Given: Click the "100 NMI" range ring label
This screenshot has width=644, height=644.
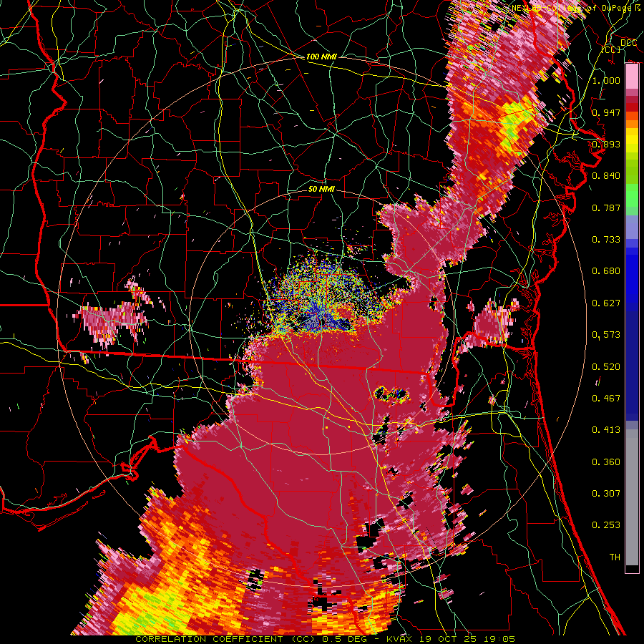Looking at the screenshot, I should pyautogui.click(x=321, y=57).
